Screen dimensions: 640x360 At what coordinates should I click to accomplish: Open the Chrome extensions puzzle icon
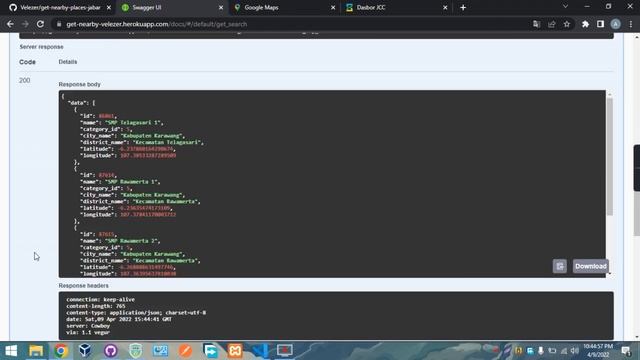(585, 24)
